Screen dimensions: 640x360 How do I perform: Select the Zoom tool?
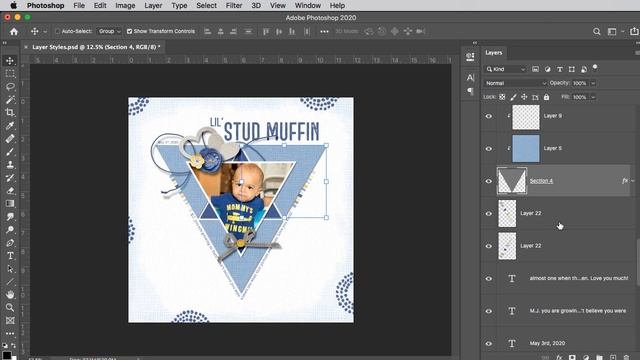(10, 308)
